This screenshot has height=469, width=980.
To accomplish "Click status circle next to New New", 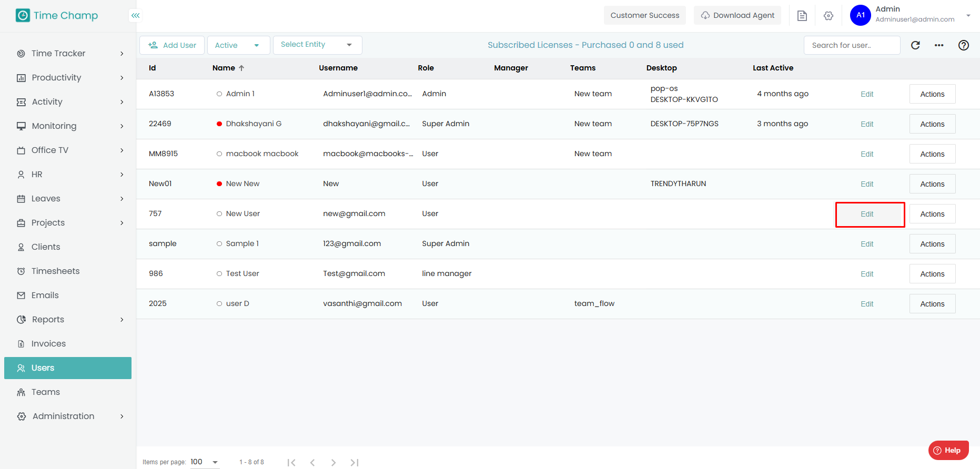I will (x=219, y=184).
